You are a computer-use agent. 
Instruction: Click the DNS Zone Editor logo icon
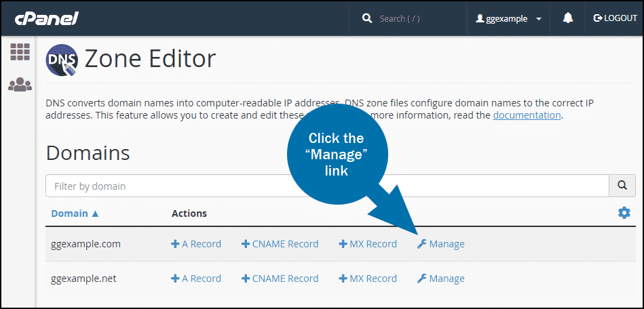(62, 60)
